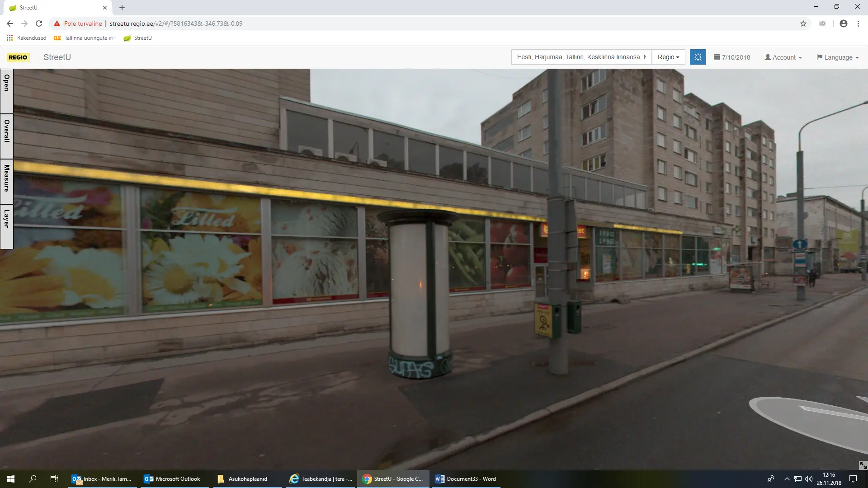Open the 7/10/2018 date picker
Image resolution: width=868 pixels, height=488 pixels.
point(732,57)
